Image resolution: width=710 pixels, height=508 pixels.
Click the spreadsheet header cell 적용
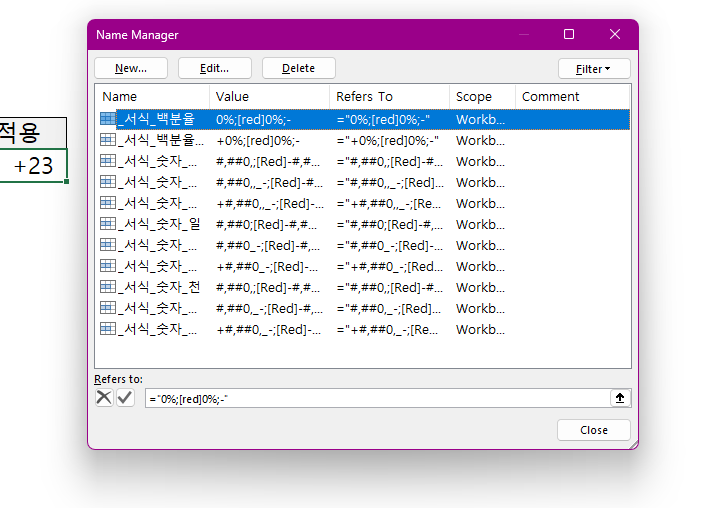point(33,133)
